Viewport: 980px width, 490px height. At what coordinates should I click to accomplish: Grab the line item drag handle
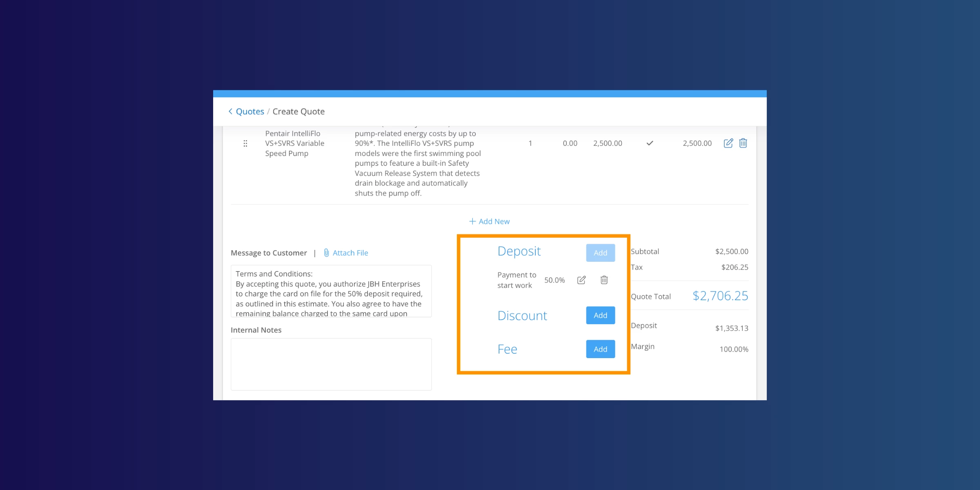pyautogui.click(x=245, y=144)
